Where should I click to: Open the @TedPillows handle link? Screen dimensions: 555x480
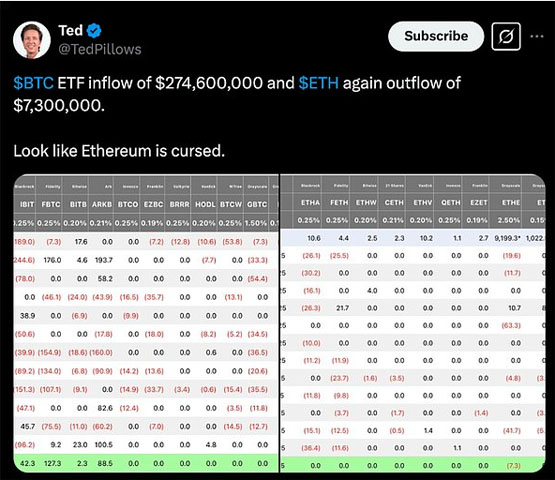tap(100, 49)
